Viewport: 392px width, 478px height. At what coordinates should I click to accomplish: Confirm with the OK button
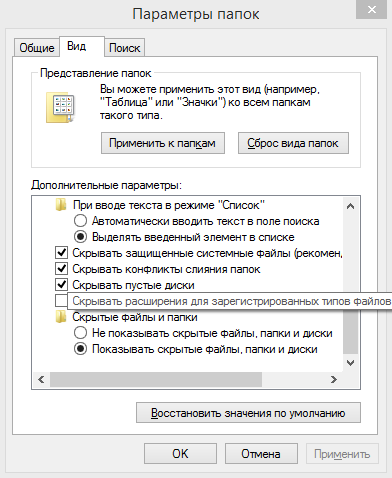pyautogui.click(x=180, y=454)
